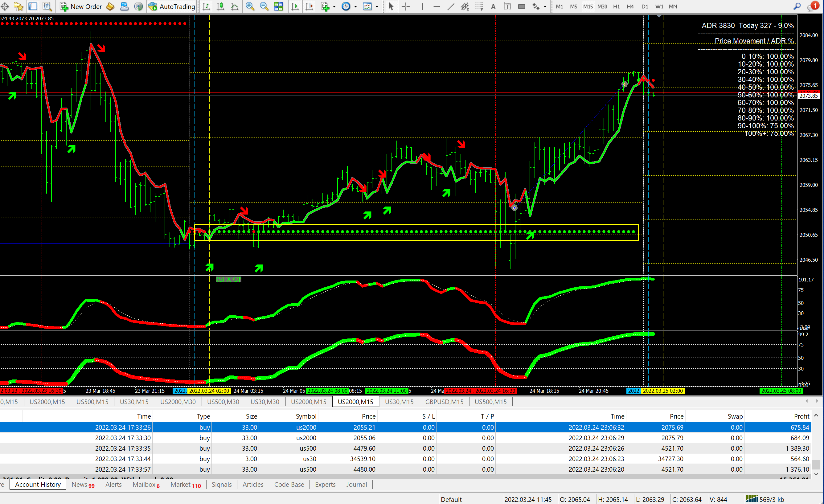Open the indicators list dropdown arrow
Viewport: 824px width, 504px height.
[x=334, y=6]
